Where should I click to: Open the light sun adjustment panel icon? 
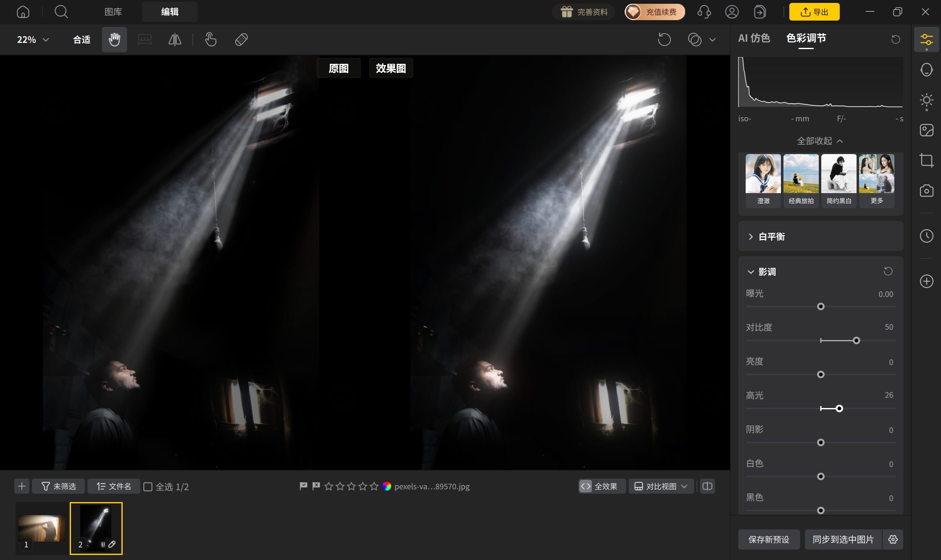[x=926, y=101]
